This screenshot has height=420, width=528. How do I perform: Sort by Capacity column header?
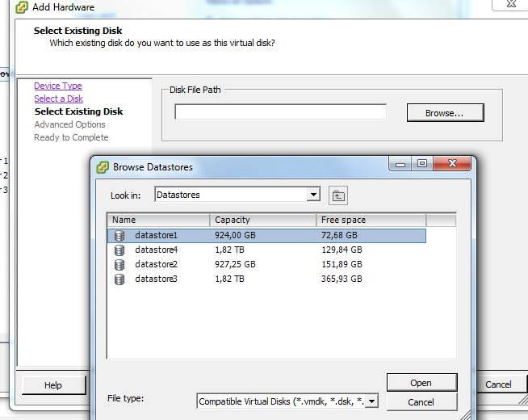(262, 220)
